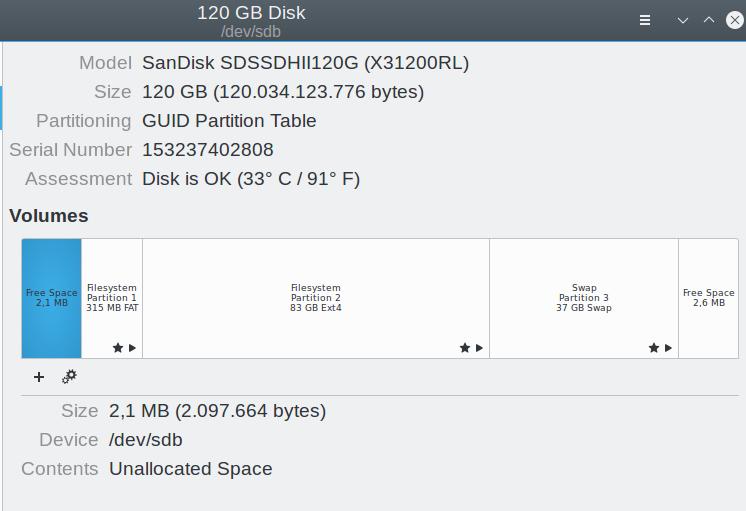The width and height of the screenshot is (746, 511).
Task: Click the star icon in Partition 1
Action: pos(118,348)
